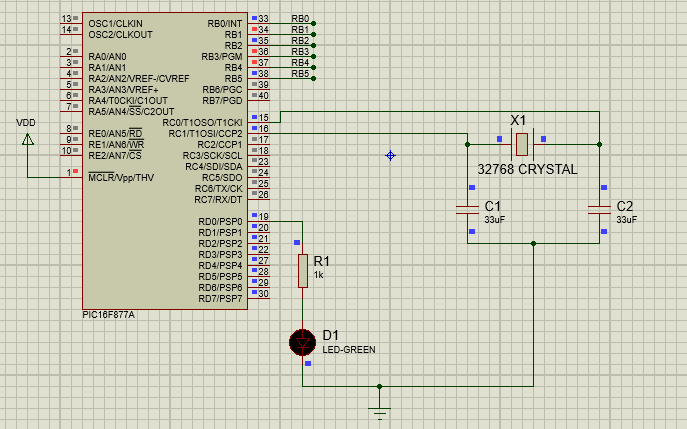The image size is (687, 429).
Task: Click the RB0/INT pin name
Action: [225, 24]
